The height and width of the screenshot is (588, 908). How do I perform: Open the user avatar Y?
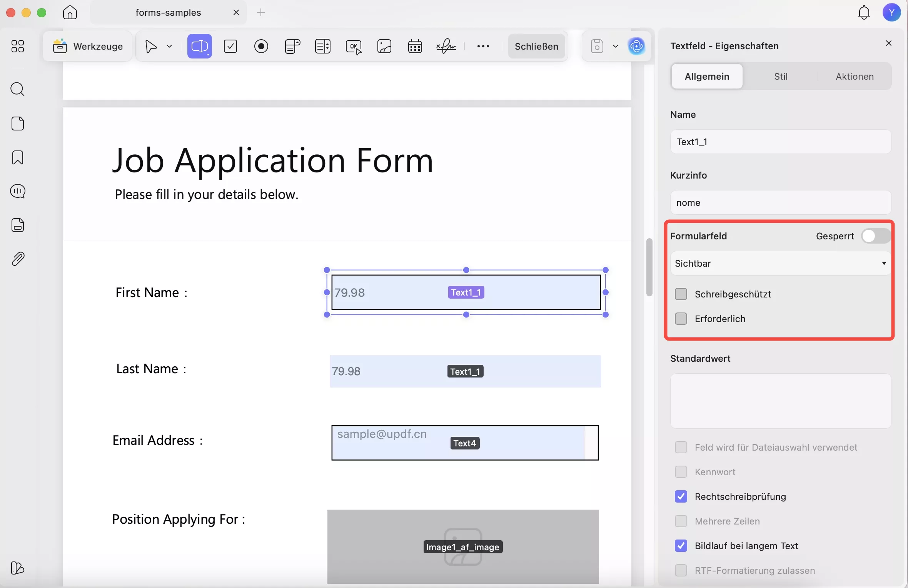click(891, 12)
